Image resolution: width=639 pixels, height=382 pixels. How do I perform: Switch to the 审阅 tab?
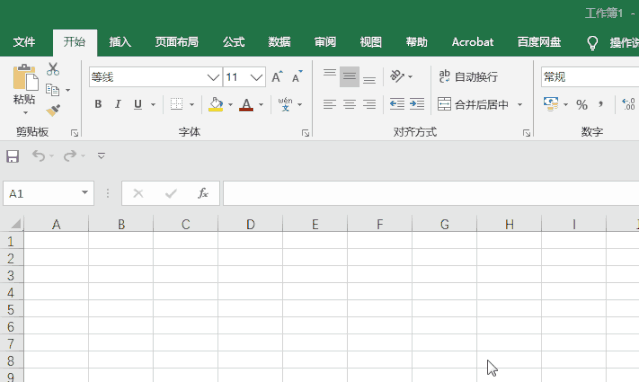(325, 42)
